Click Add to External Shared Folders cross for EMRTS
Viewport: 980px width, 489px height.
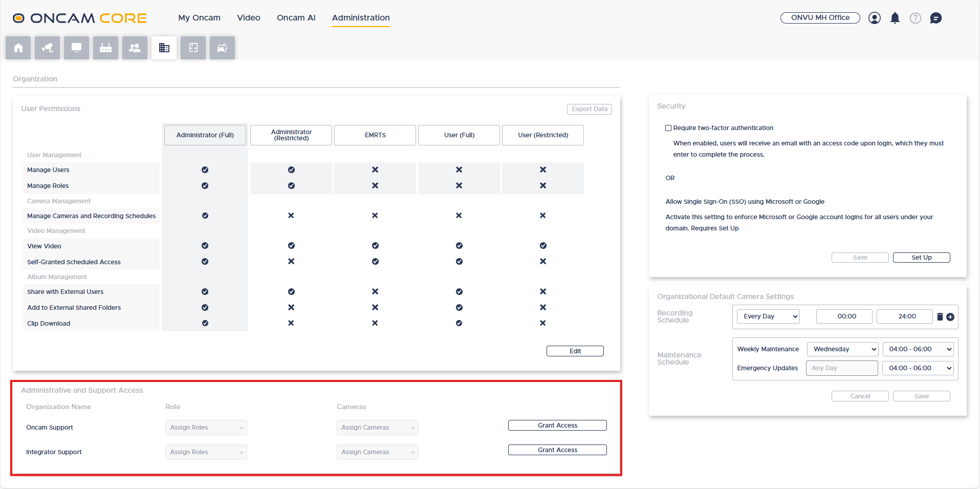coord(375,307)
